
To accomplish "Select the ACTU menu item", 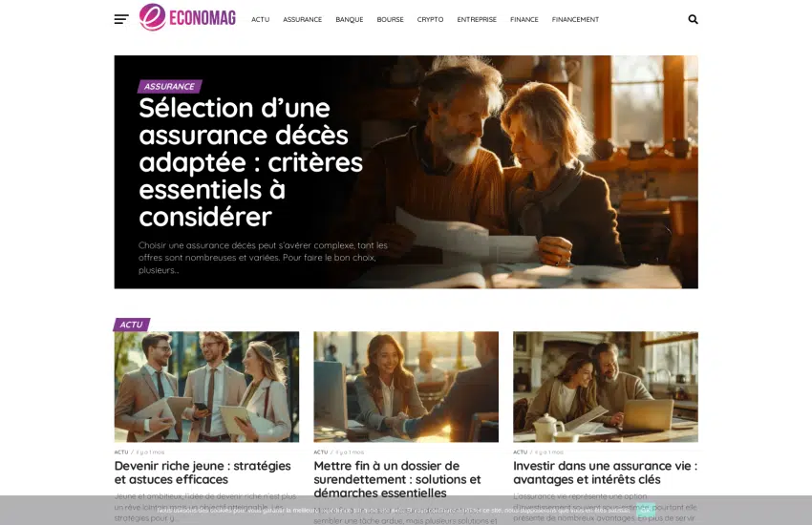I will [261, 20].
